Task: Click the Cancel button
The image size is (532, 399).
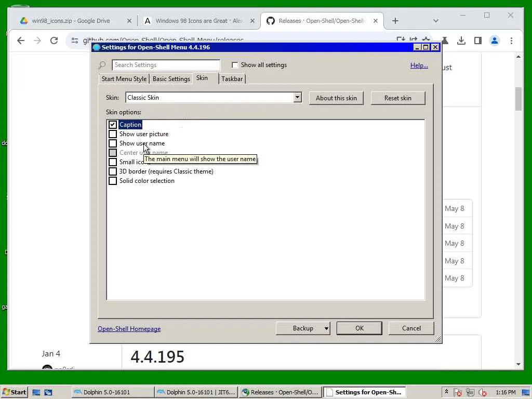Action: [411, 328]
